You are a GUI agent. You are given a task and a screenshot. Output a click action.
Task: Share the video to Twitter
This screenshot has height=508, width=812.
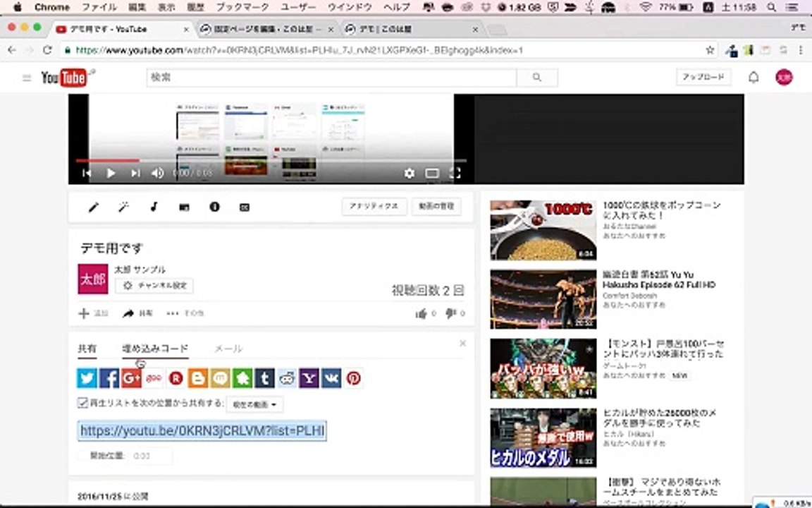(x=87, y=378)
